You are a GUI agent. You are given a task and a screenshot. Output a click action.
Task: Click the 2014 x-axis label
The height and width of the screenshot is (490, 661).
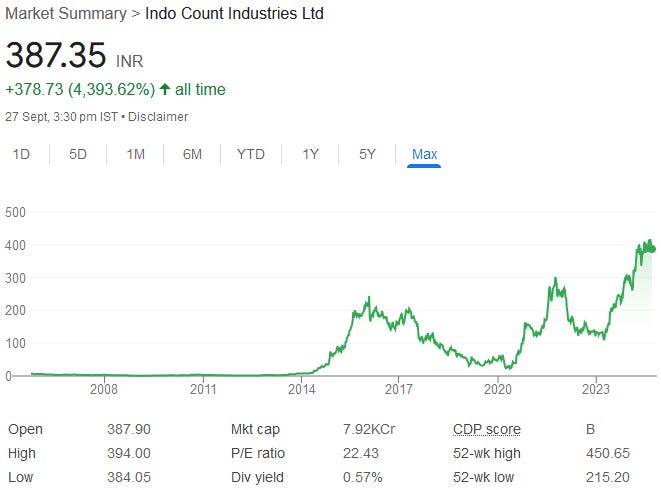(x=301, y=389)
